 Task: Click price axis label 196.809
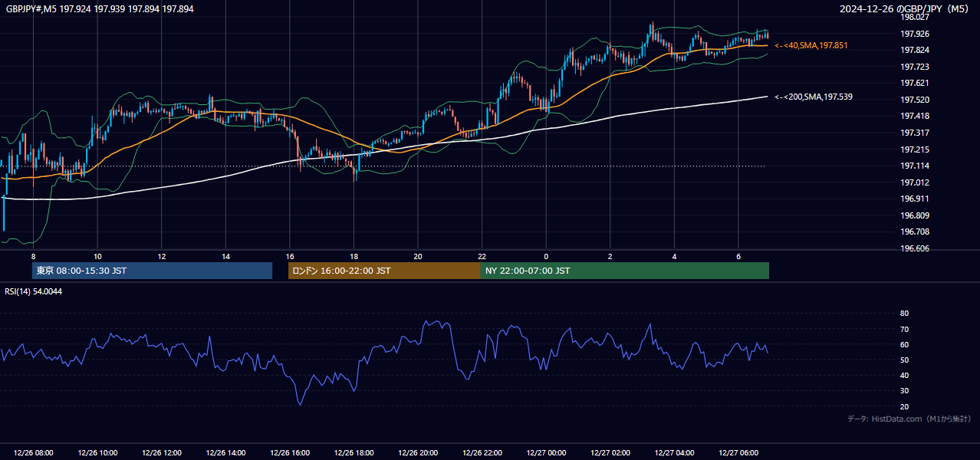[914, 215]
